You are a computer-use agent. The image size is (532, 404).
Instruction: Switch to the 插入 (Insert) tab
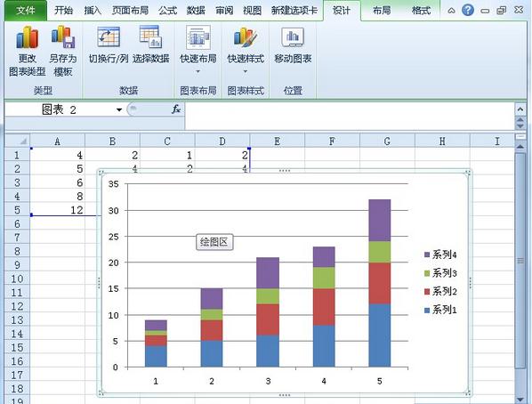[x=93, y=11]
